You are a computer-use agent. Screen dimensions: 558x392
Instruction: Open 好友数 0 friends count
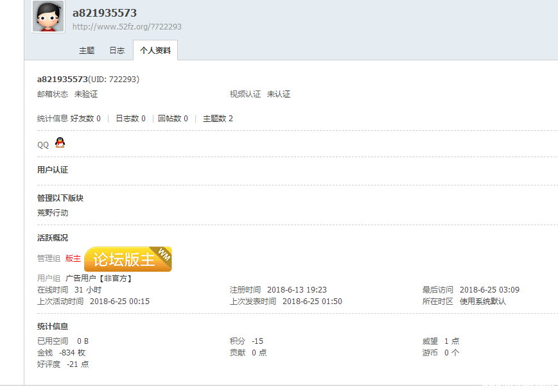click(85, 119)
